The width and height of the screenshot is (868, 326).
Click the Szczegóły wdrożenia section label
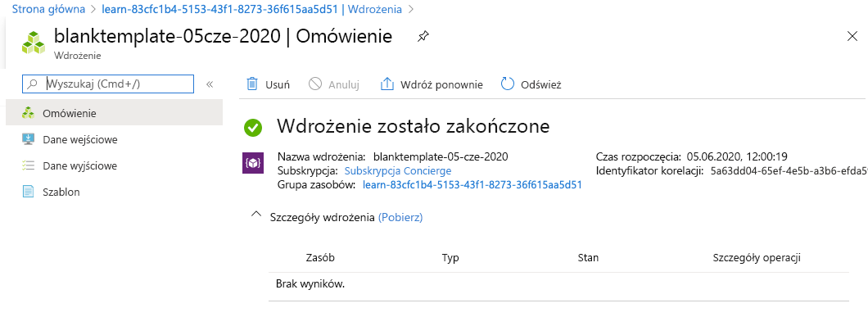pyautogui.click(x=322, y=218)
